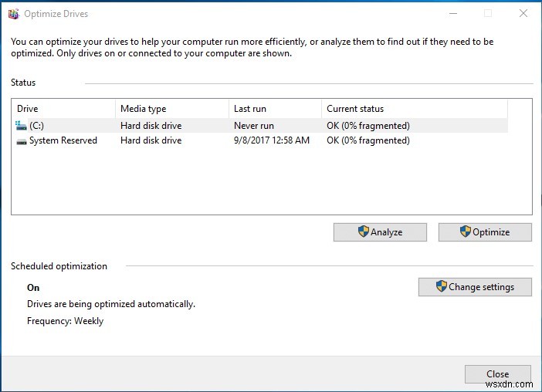Select the (C:) drive icon

tap(21, 126)
